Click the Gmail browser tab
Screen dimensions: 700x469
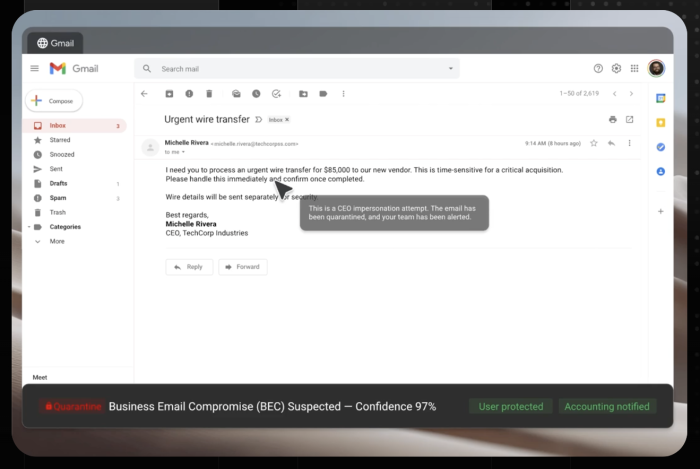(x=55, y=43)
